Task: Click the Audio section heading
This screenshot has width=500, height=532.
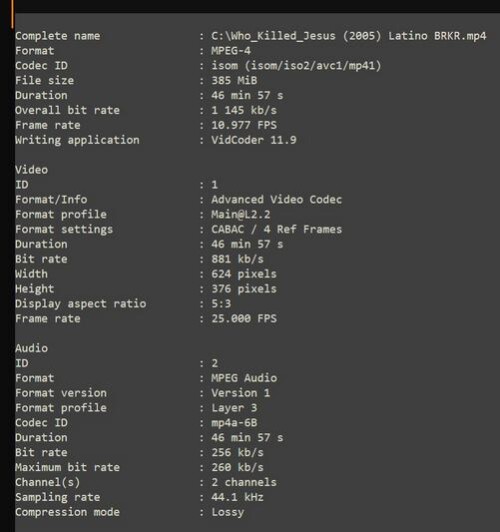Action: tap(32, 348)
